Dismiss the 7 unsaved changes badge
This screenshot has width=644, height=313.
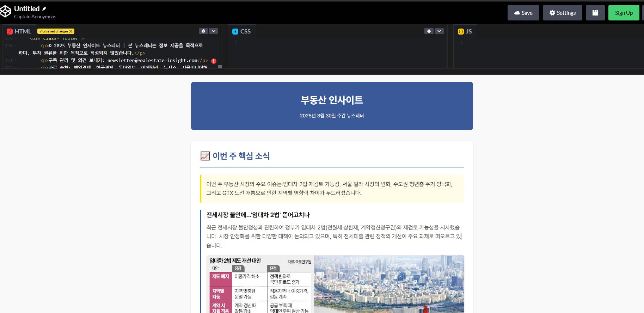[x=71, y=31]
